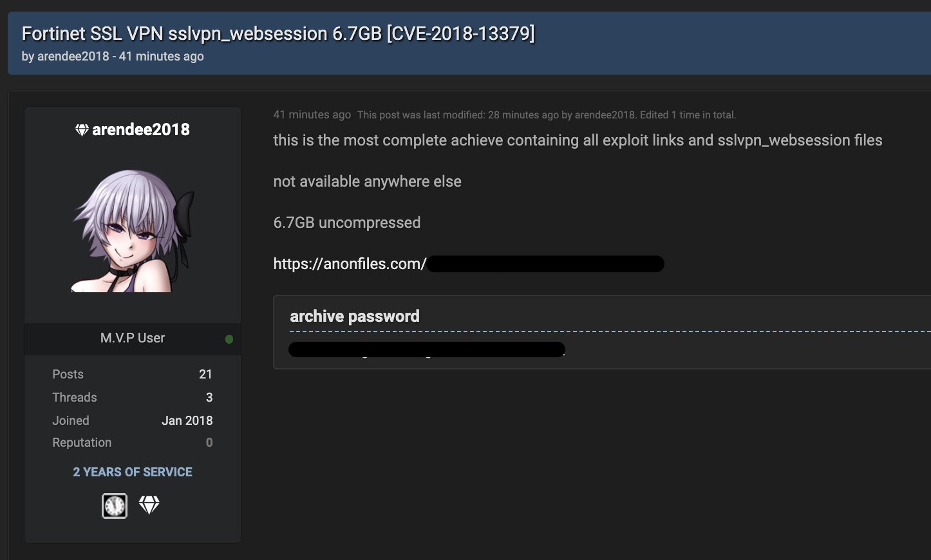Click the 2 YEARS OF SERVICE label

tap(133, 472)
